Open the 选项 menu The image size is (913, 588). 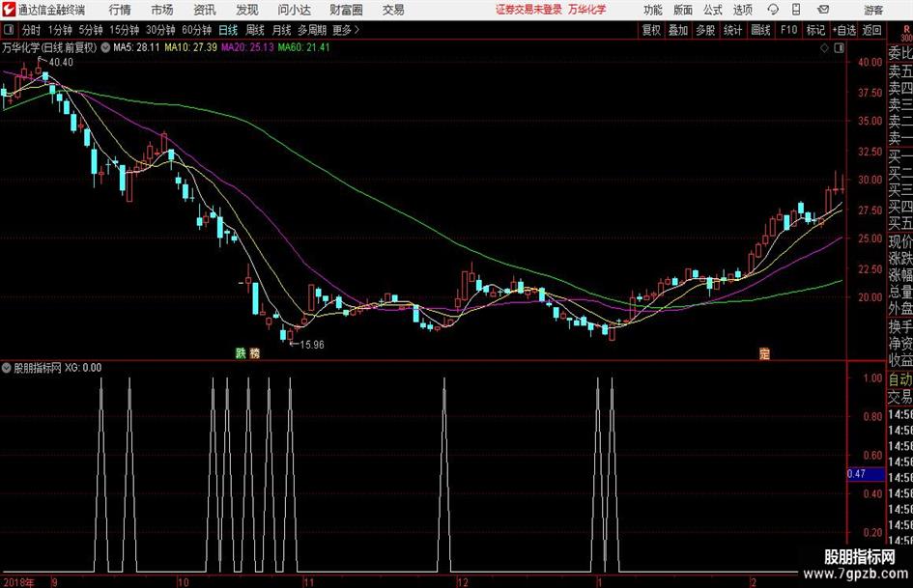(742, 10)
